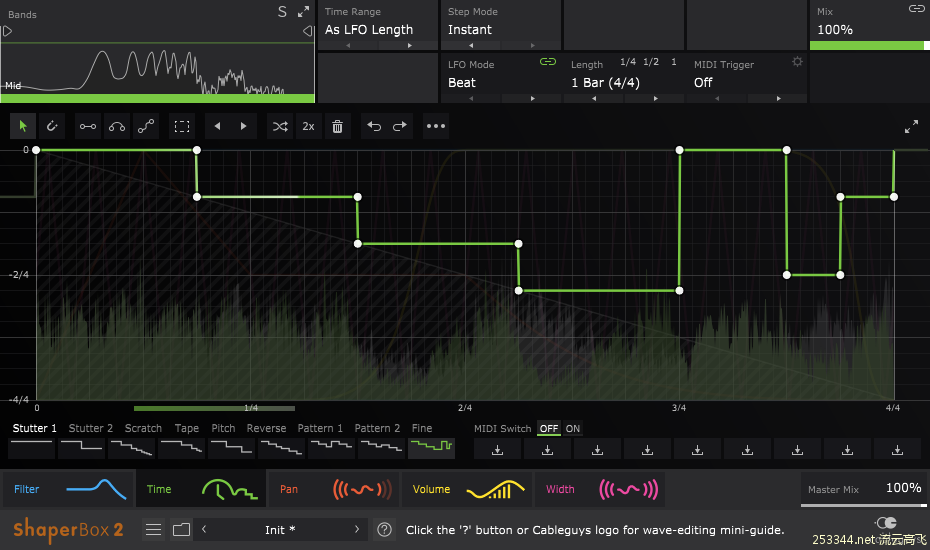Open the Step Mode Instant dropdown
The width and height of the screenshot is (930, 550).
pos(470,30)
